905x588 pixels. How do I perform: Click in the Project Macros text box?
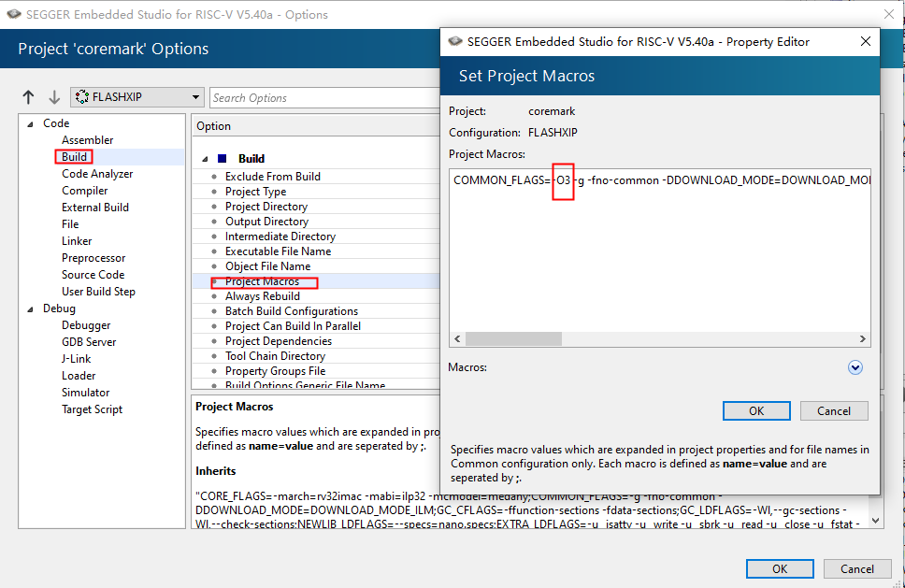(660, 257)
